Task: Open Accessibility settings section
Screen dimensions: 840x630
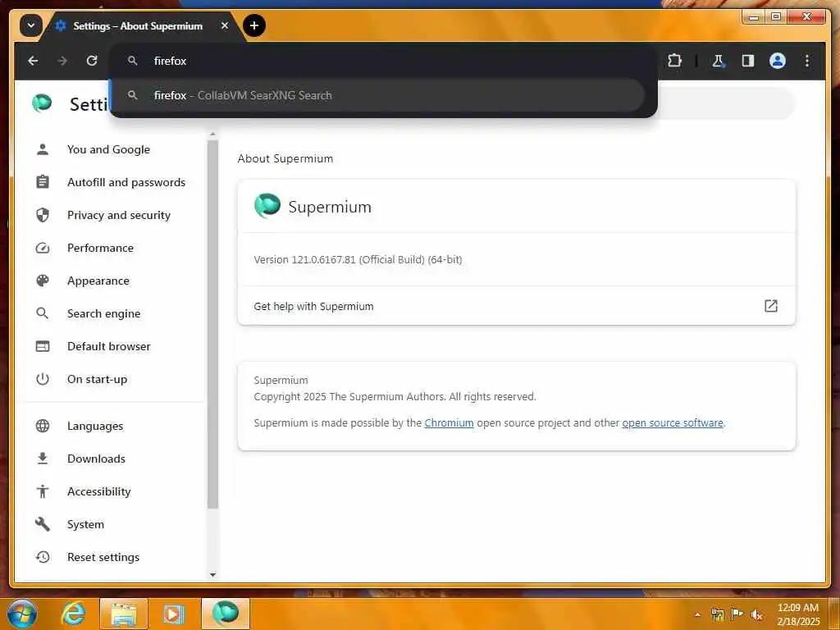Action: pos(98,491)
